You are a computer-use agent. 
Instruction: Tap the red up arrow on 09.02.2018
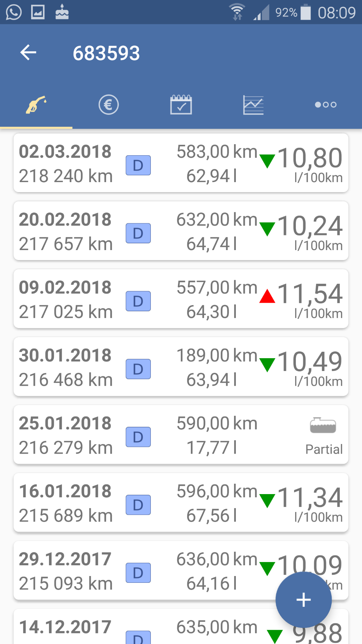coord(267,297)
